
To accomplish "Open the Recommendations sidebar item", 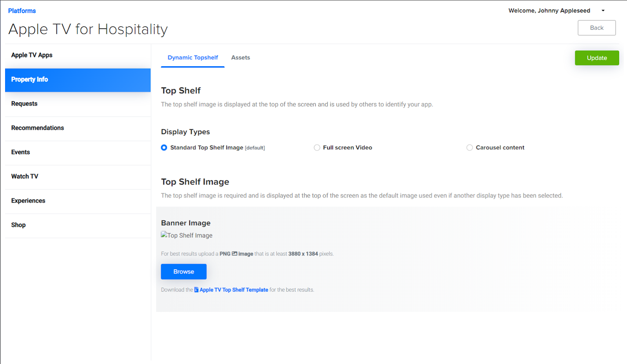I will [x=78, y=128].
